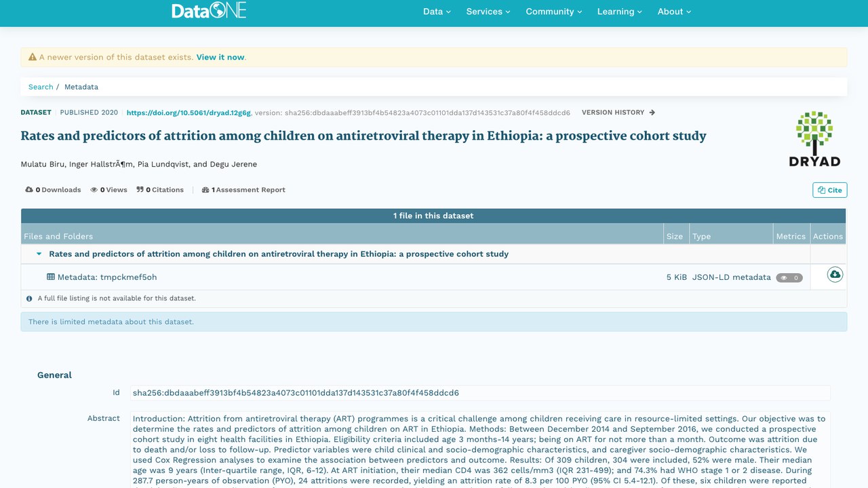Click the Id field value
Image resolution: width=868 pixels, height=488 pixels.
pos(480,392)
